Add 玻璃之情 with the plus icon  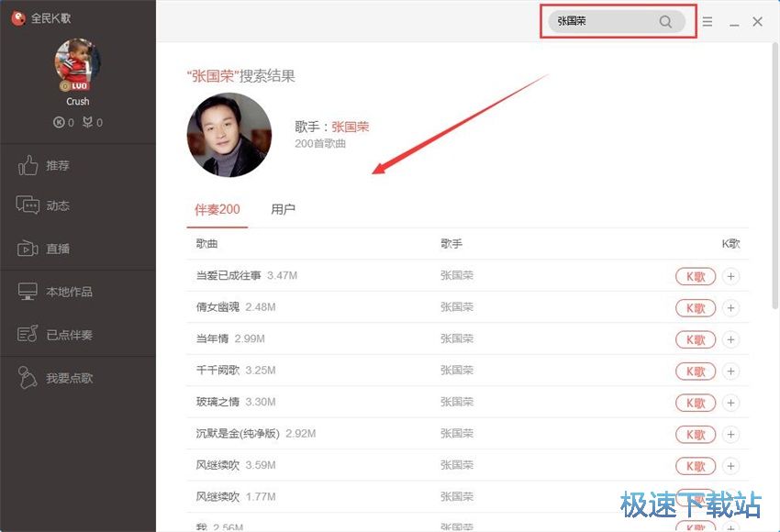click(730, 403)
